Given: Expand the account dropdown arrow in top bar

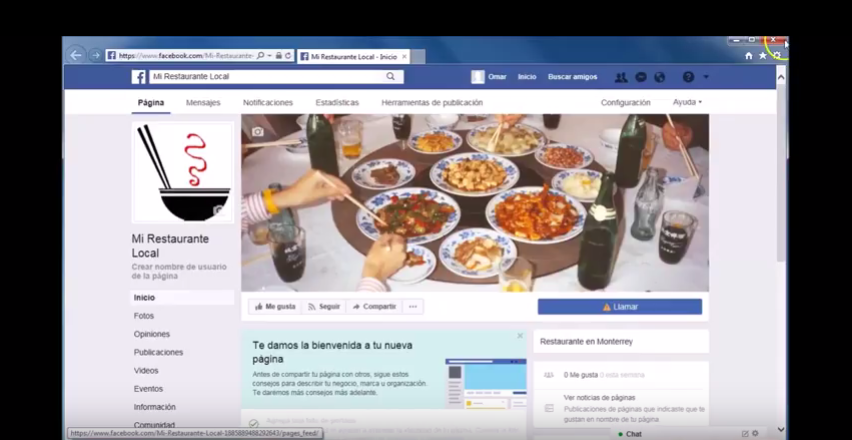Looking at the screenshot, I should coord(706,77).
